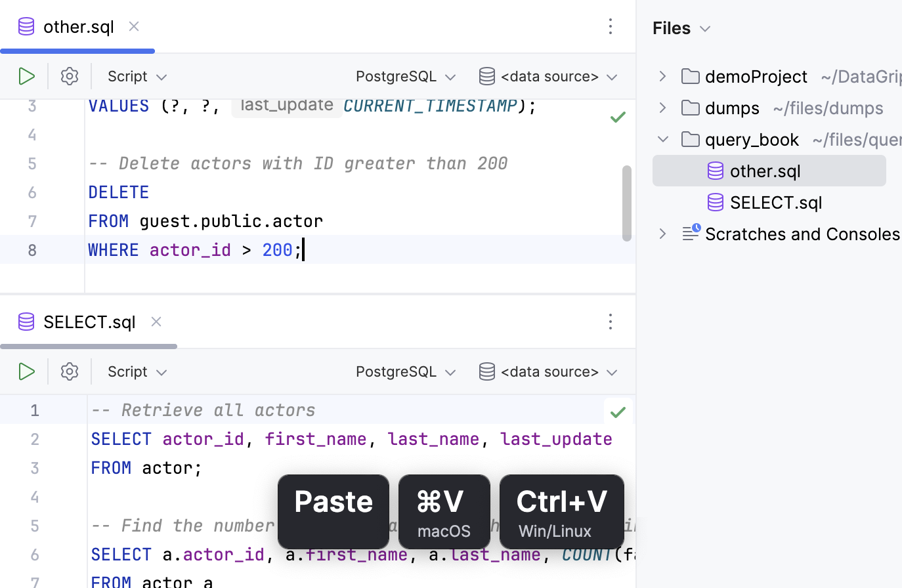Click the Scratches and Consoles icon
The width and height of the screenshot is (902, 588).
[x=691, y=233]
